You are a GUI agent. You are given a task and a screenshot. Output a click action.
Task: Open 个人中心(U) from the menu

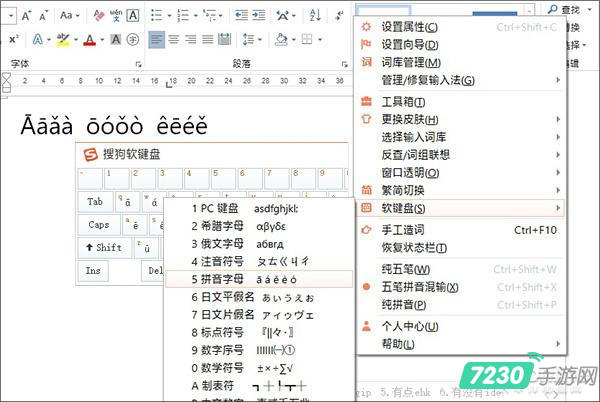(x=460, y=326)
